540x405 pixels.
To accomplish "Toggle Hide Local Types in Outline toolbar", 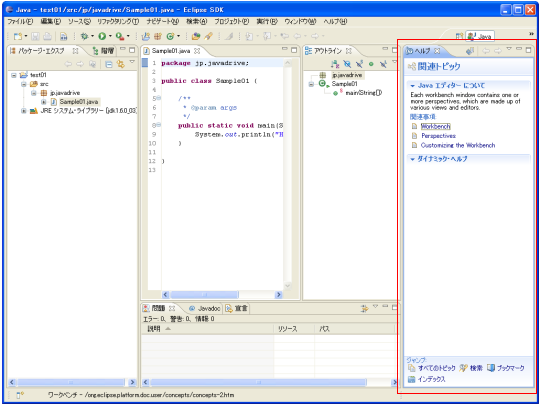I will click(x=383, y=64).
